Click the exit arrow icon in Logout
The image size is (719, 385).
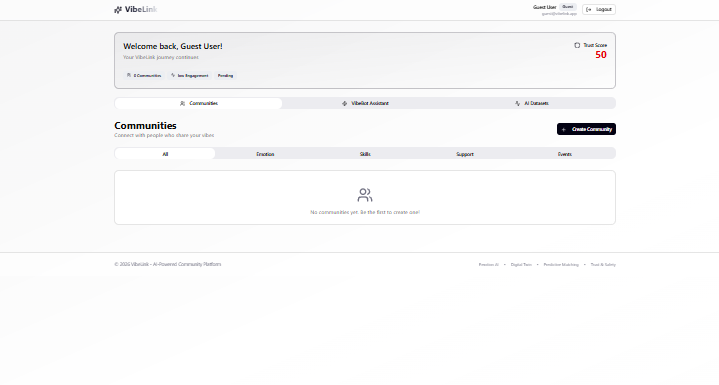click(589, 10)
